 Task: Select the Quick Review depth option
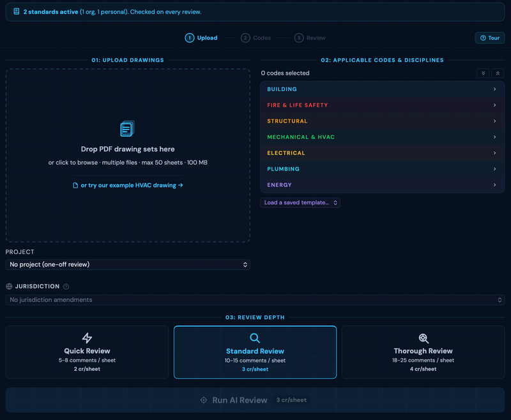[87, 352]
